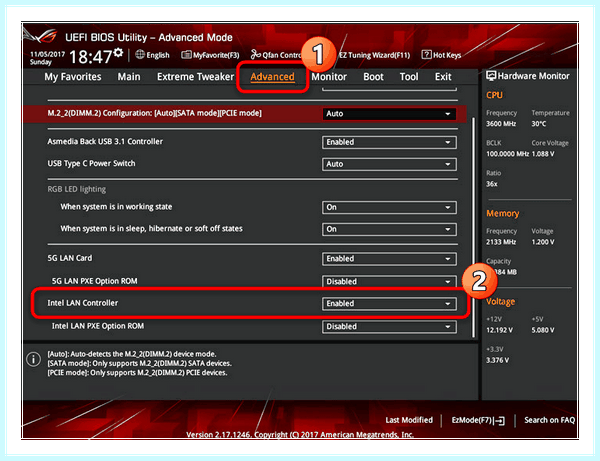This screenshot has width=600, height=461.
Task: Click the settings gear next to the clock
Action: tap(118, 52)
